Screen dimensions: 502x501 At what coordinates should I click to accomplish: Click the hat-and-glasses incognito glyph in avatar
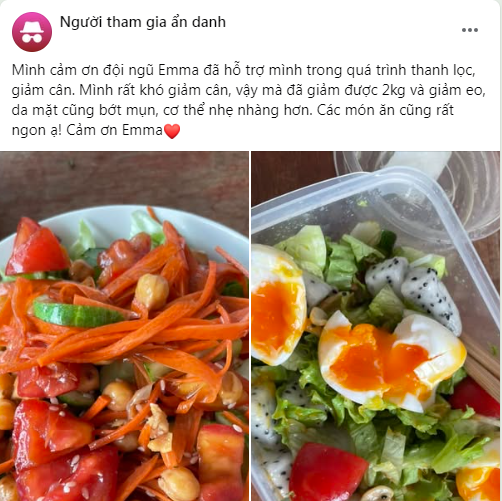point(32,33)
